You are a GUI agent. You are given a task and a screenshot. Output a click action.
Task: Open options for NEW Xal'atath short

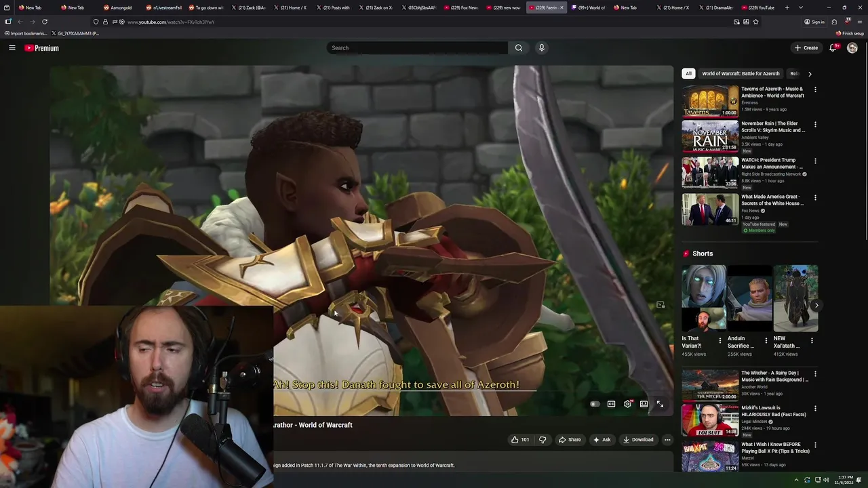[812, 341]
